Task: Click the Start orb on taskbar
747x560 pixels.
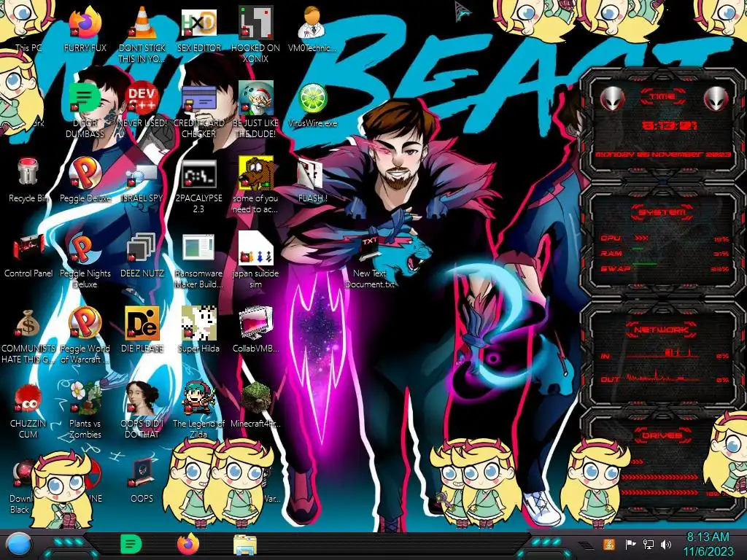Action: coord(19,545)
